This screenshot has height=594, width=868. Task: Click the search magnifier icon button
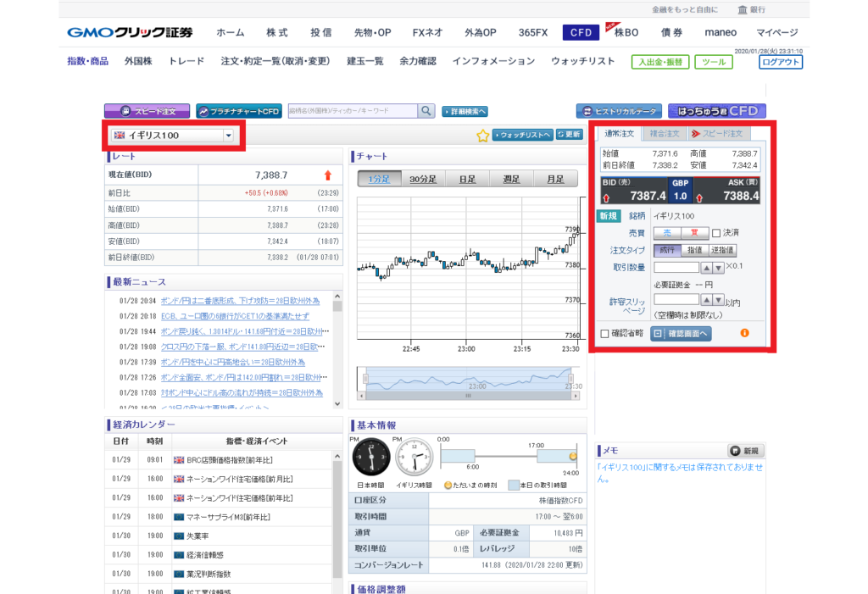(426, 111)
